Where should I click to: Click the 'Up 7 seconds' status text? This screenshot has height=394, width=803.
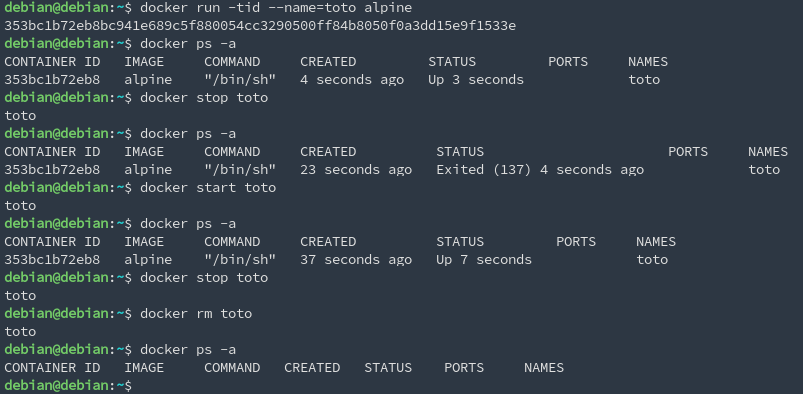pos(484,259)
